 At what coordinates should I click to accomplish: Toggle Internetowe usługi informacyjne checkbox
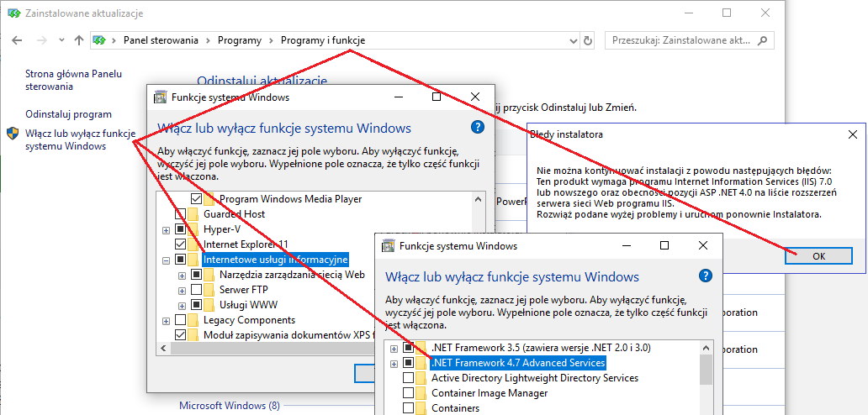(x=181, y=260)
